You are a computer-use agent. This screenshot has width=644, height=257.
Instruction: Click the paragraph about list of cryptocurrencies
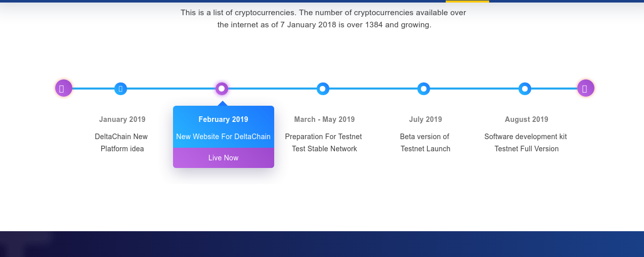pyautogui.click(x=324, y=19)
